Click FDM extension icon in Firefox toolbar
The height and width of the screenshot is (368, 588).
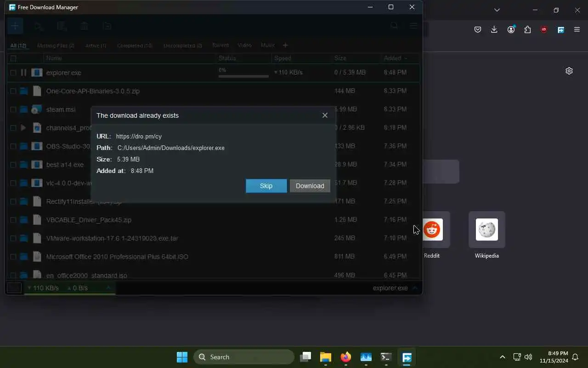(561, 29)
